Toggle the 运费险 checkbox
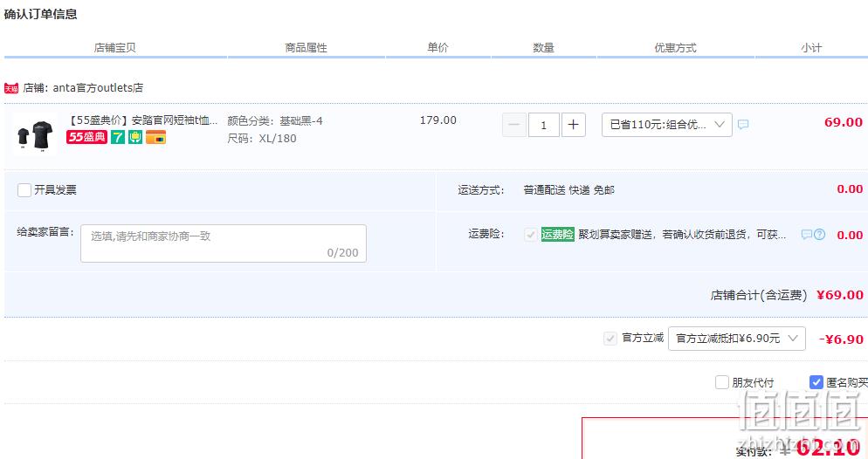 [530, 235]
